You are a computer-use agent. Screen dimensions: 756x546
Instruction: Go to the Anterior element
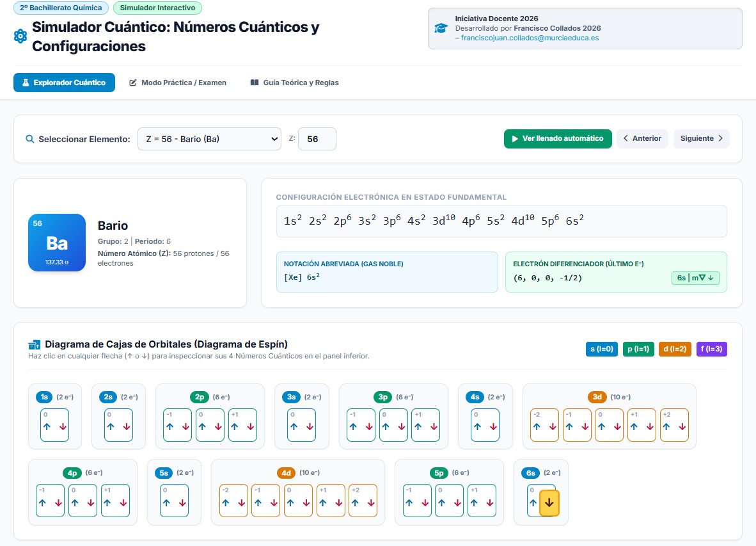pyautogui.click(x=642, y=138)
